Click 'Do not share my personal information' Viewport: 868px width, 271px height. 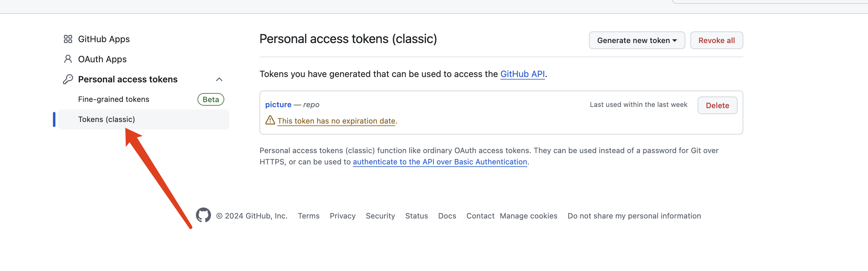(634, 216)
